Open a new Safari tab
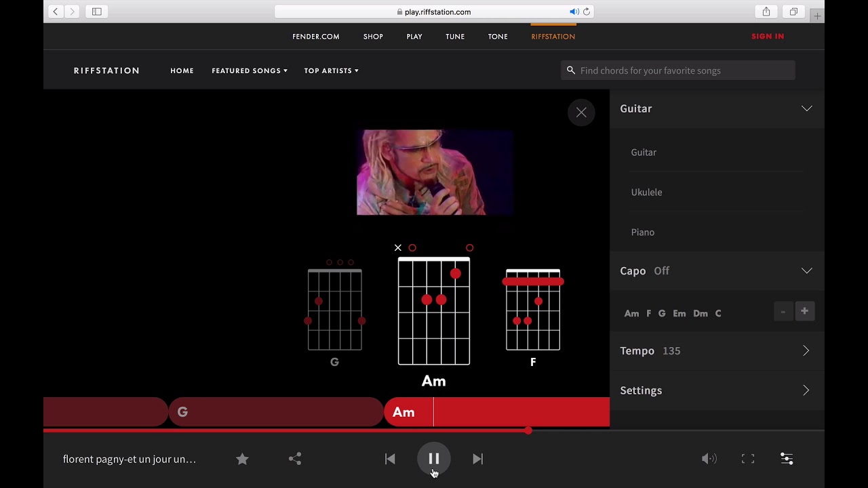This screenshot has width=868, height=488. point(818,16)
